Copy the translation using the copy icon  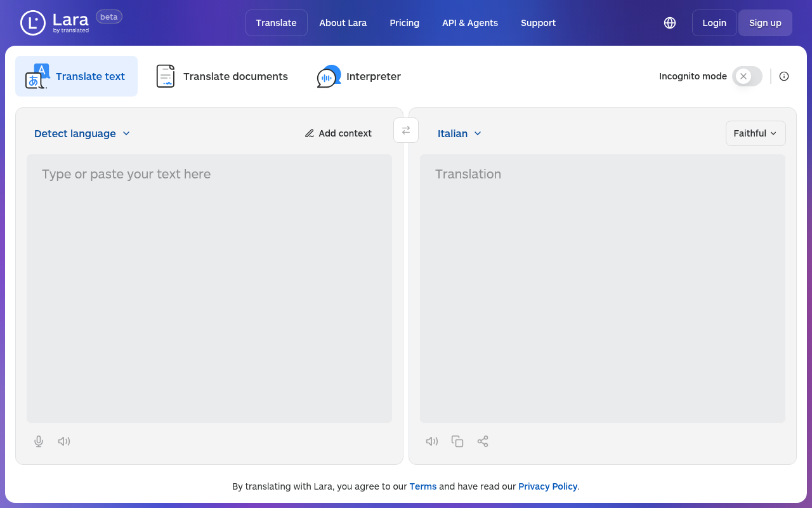click(457, 441)
